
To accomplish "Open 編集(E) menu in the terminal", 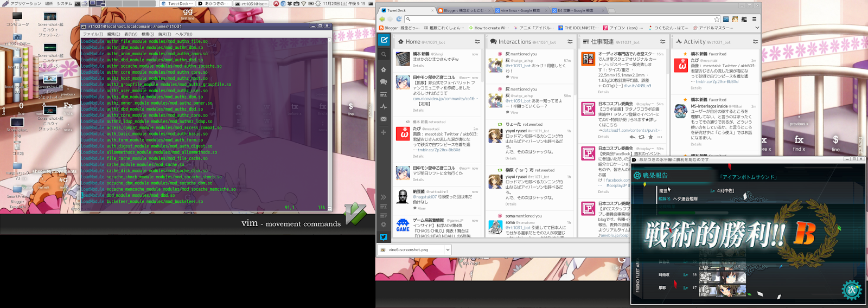I will point(113,34).
